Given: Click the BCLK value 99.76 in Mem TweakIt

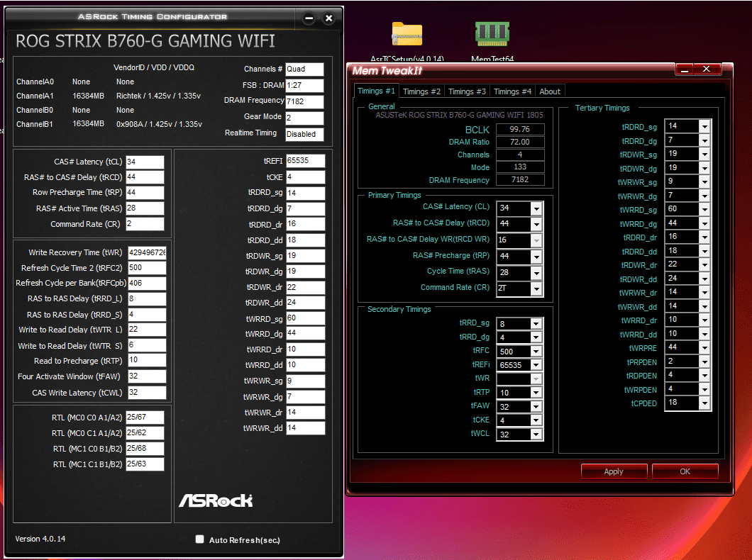Looking at the screenshot, I should pyautogui.click(x=520, y=129).
